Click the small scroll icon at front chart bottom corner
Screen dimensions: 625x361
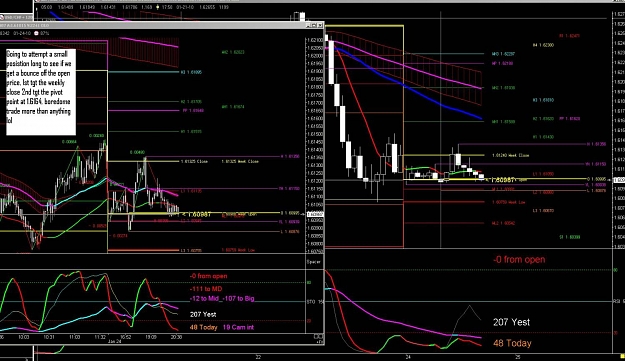(x=319, y=336)
